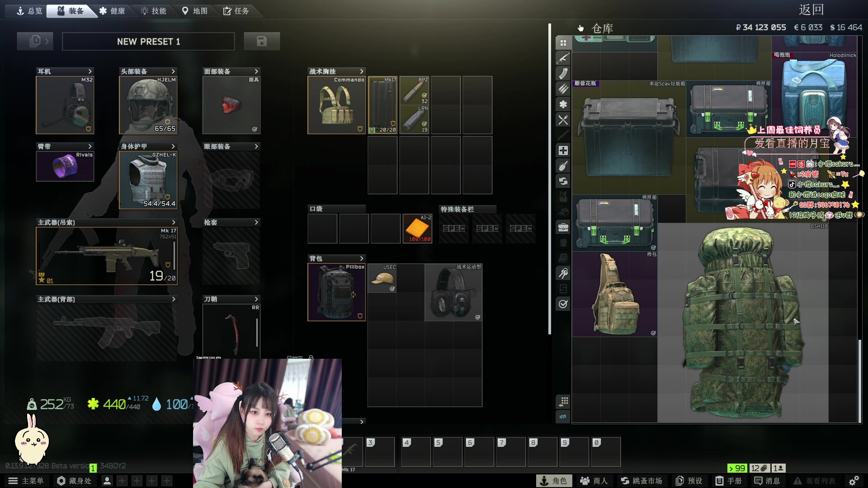Expand the 战术胸挂 tactical rig arrow
Screen dimensions: 868x488
[362, 71]
